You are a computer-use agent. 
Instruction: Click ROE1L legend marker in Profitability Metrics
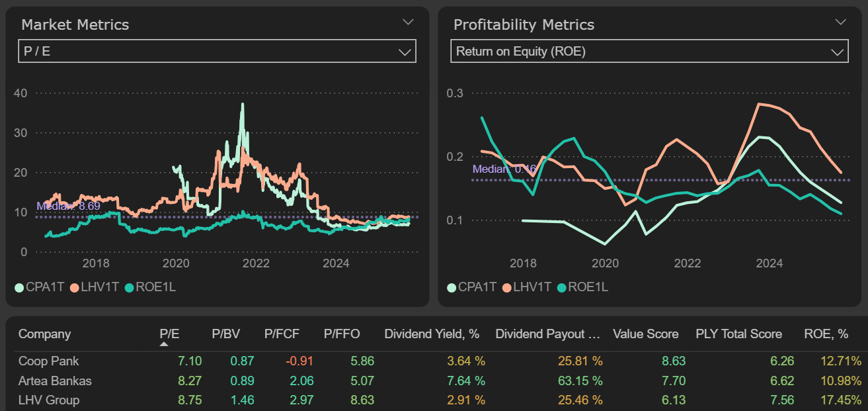pos(561,287)
